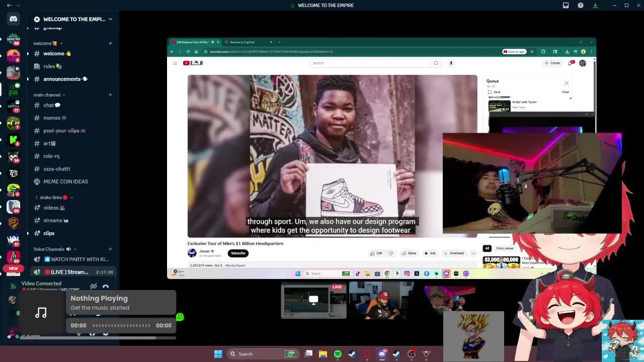Go back in the streamed browser toolbar
The image size is (644, 362).
(172, 52)
